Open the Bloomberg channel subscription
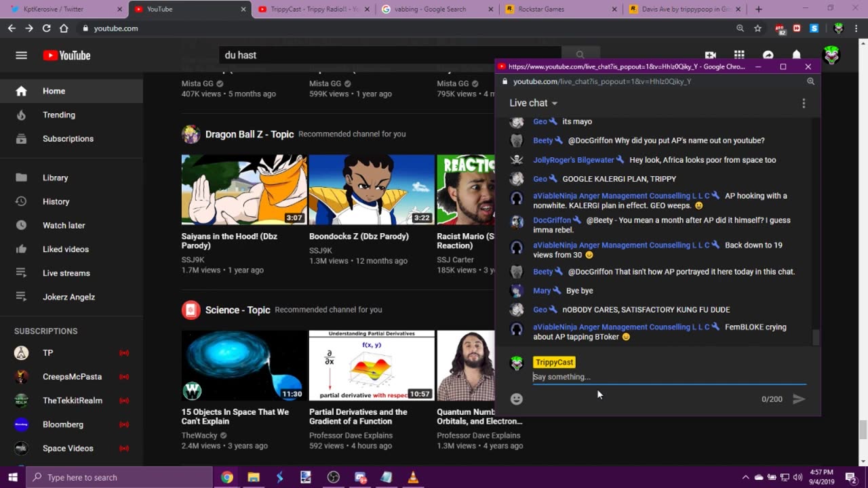This screenshot has height=488, width=868. 71,424
